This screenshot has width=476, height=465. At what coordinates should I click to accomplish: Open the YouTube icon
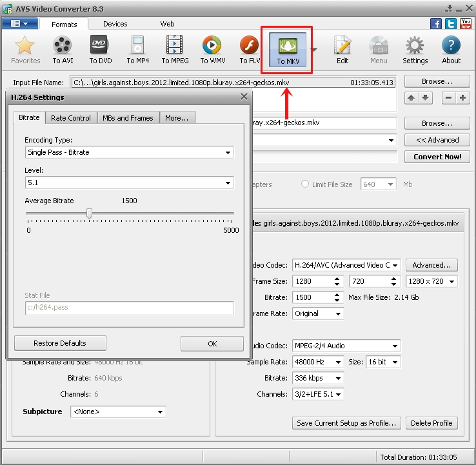point(466,24)
